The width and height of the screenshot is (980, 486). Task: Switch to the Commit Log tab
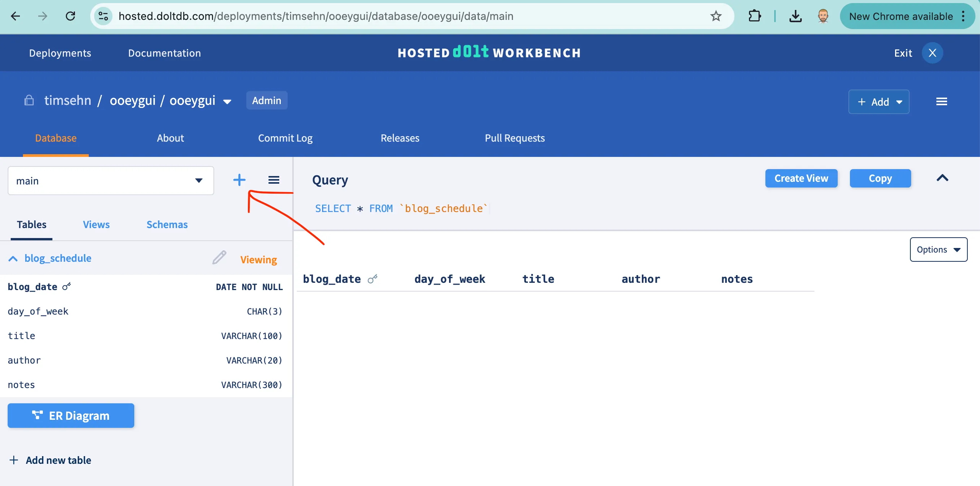(285, 138)
